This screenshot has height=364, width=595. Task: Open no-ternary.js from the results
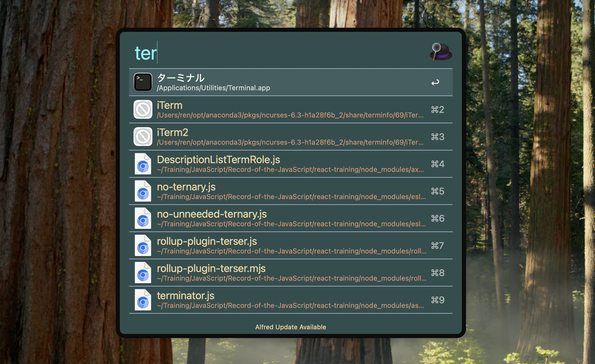(x=260, y=191)
